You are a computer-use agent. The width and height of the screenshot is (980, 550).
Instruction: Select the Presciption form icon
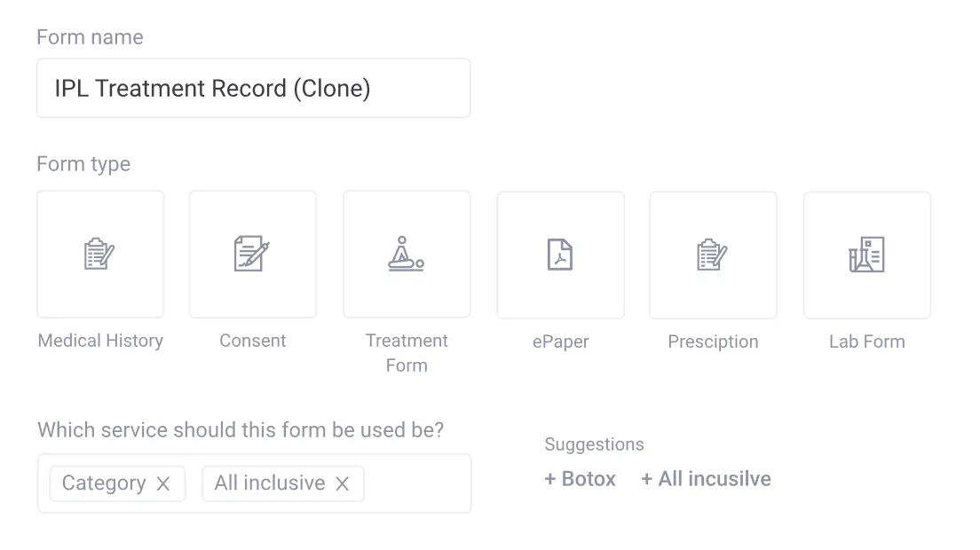click(x=713, y=255)
